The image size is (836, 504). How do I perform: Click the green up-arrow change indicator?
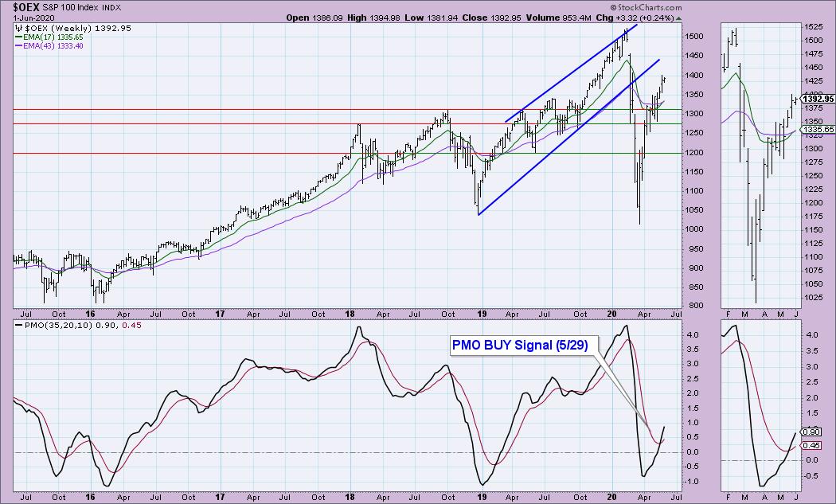point(678,18)
